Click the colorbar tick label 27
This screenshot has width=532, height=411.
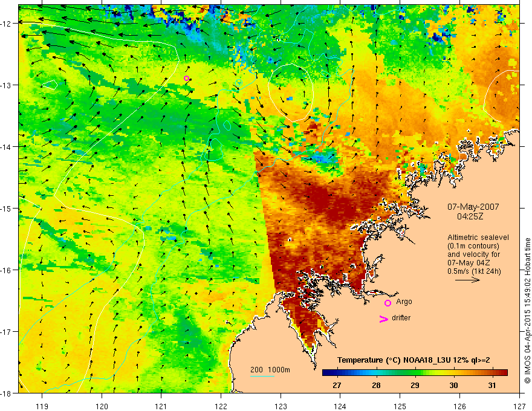coord(337,385)
